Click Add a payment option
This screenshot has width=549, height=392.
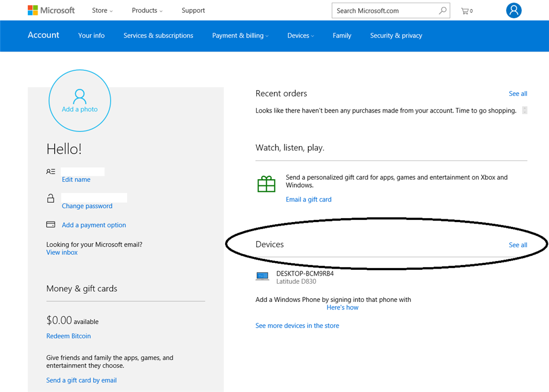click(x=94, y=225)
